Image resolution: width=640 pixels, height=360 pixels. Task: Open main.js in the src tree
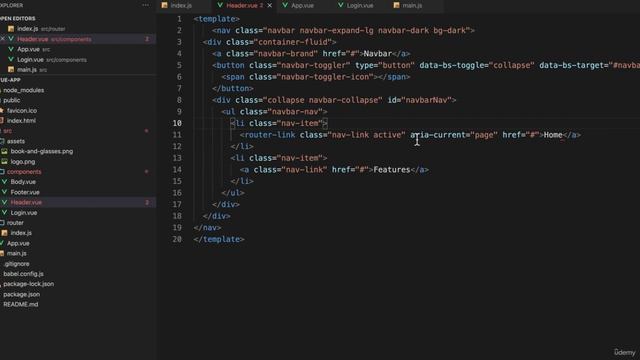[17, 253]
